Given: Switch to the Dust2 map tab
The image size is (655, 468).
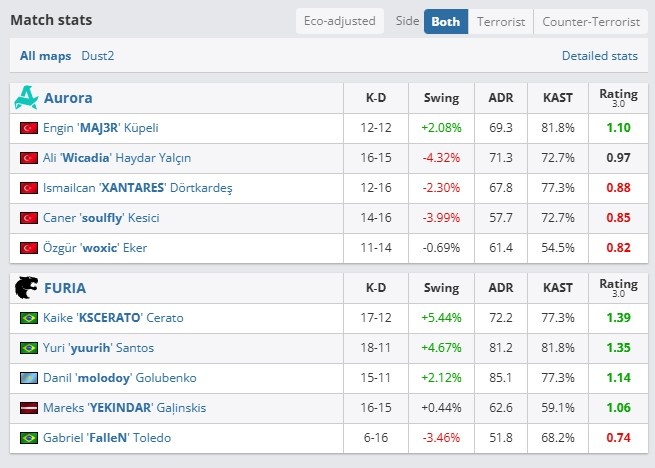Looking at the screenshot, I should pos(98,56).
